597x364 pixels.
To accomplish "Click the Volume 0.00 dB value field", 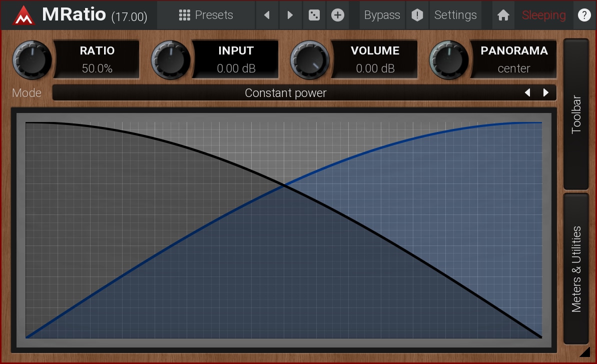I will point(375,68).
